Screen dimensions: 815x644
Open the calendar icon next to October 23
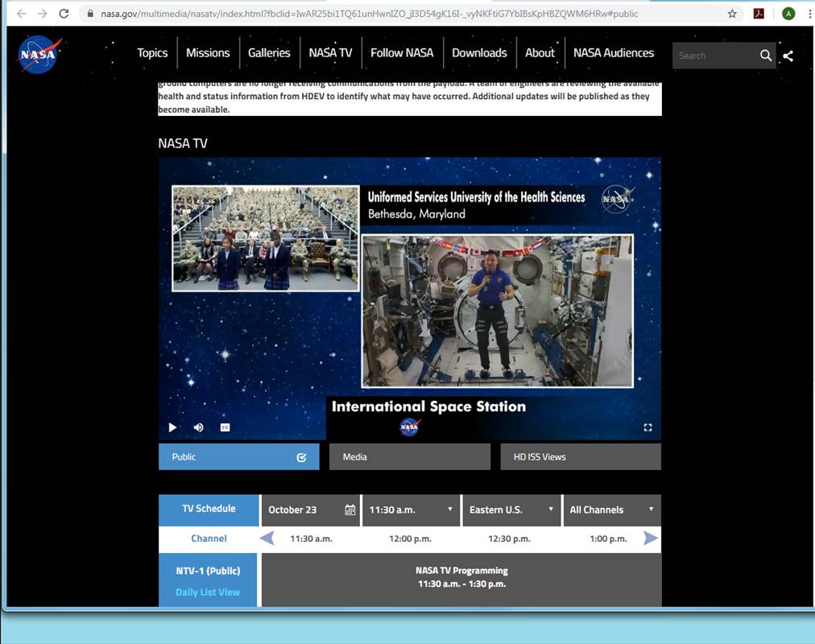pos(350,510)
